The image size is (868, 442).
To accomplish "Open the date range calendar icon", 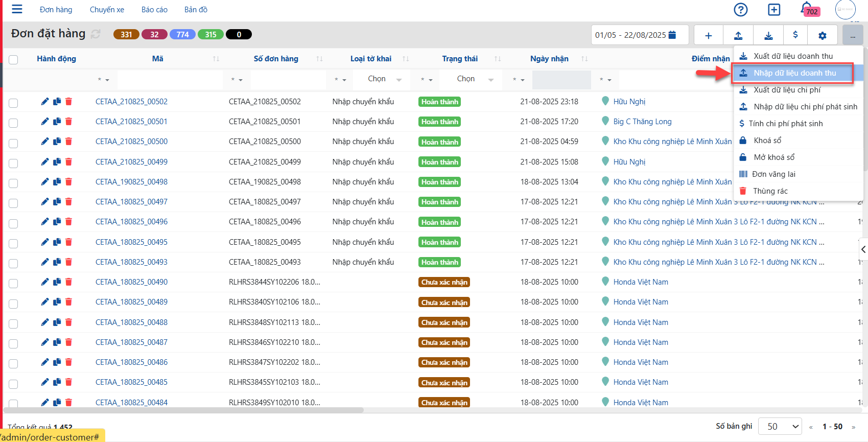I will point(672,35).
